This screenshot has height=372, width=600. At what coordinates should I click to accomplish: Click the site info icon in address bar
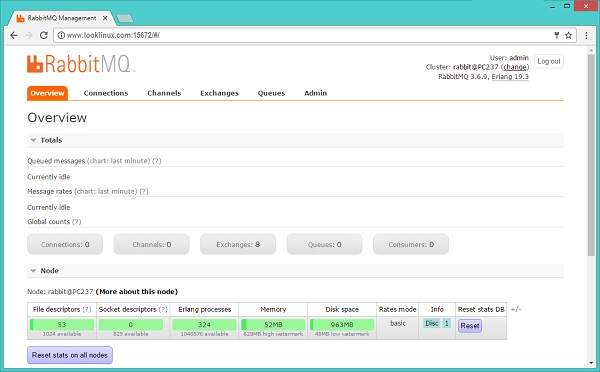[x=61, y=35]
